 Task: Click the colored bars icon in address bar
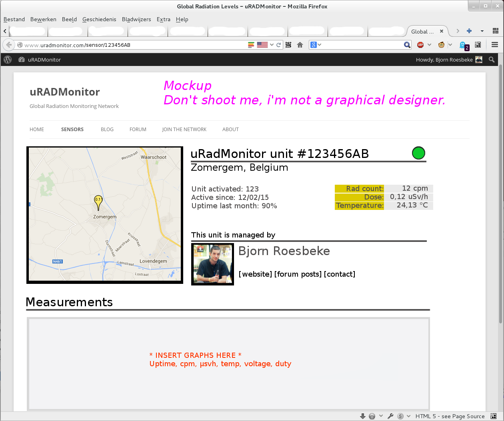point(251,45)
